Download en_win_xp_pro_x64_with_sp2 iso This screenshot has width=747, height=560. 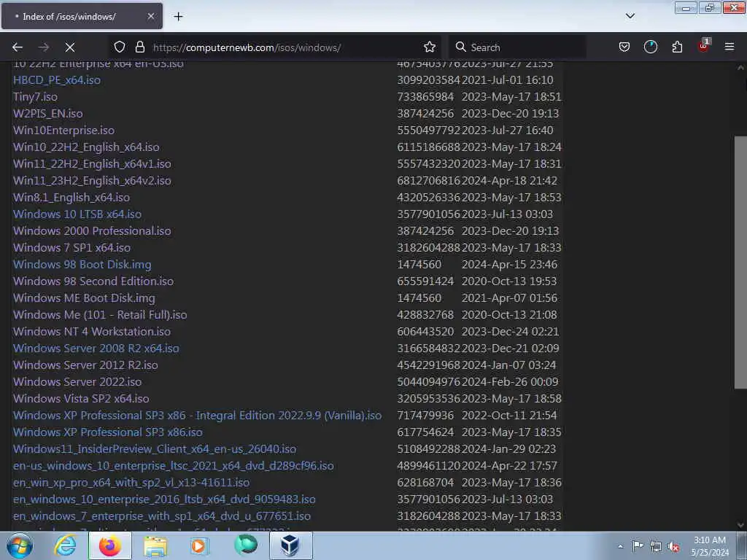tap(131, 483)
